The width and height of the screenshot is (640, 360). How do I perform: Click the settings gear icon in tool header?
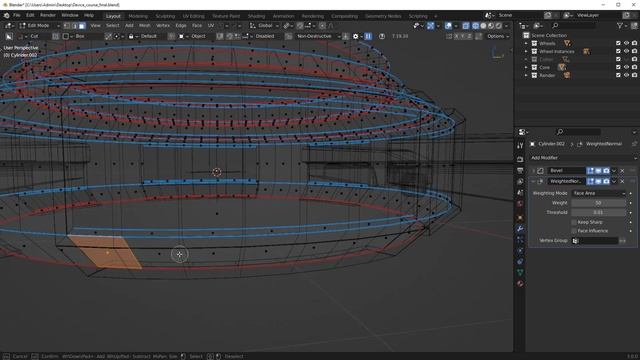tap(356, 36)
